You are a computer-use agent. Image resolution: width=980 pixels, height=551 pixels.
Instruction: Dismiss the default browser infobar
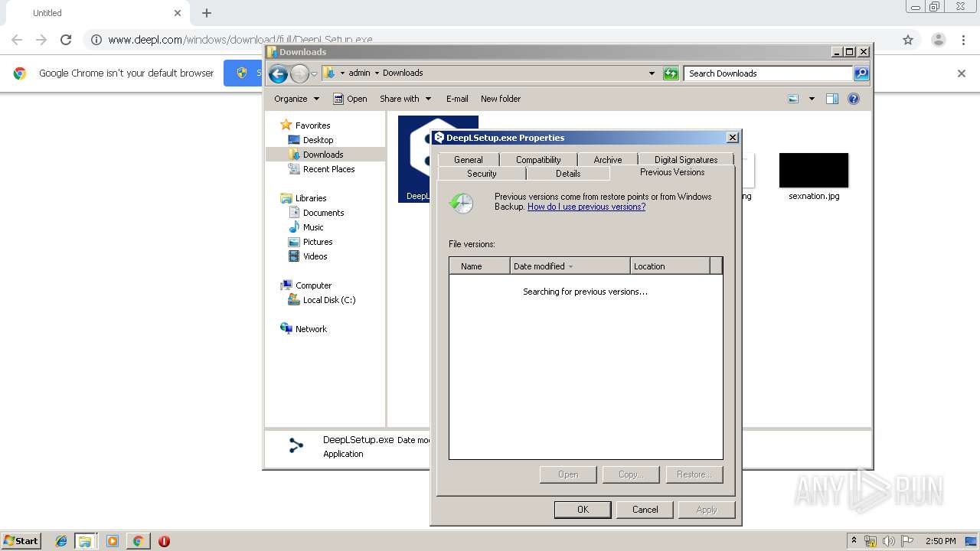[x=962, y=73]
